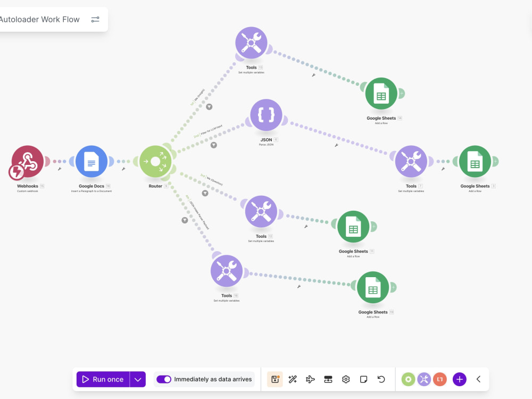Open the scenario inputs icon
This screenshot has width=532, height=399.
tap(328, 379)
